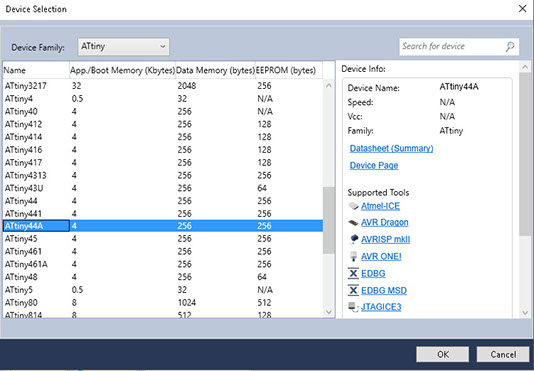This screenshot has height=371, width=534.
Task: Click the N/A EEPROM value of ATtiny40
Action: click(x=265, y=111)
